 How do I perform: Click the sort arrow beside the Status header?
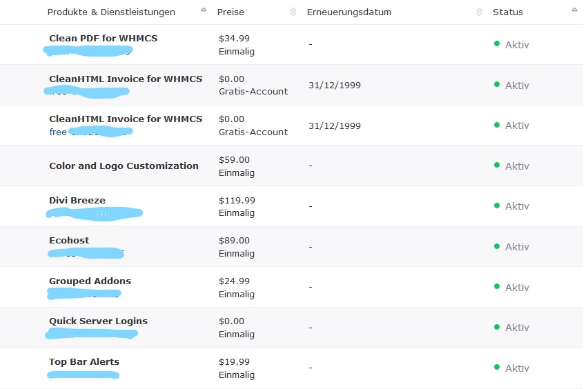point(575,10)
